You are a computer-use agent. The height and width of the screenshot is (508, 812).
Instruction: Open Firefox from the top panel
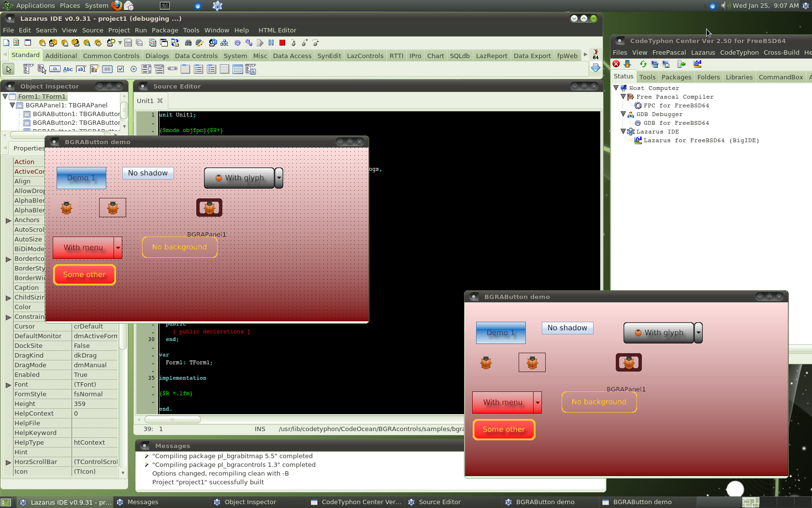tap(116, 6)
